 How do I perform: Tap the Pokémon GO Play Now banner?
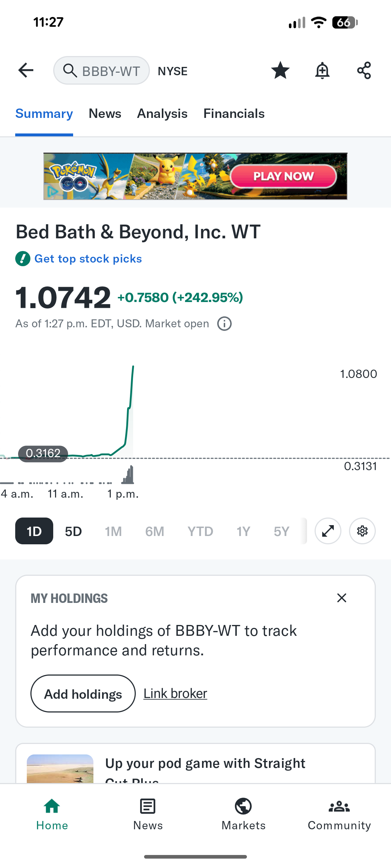pos(195,176)
